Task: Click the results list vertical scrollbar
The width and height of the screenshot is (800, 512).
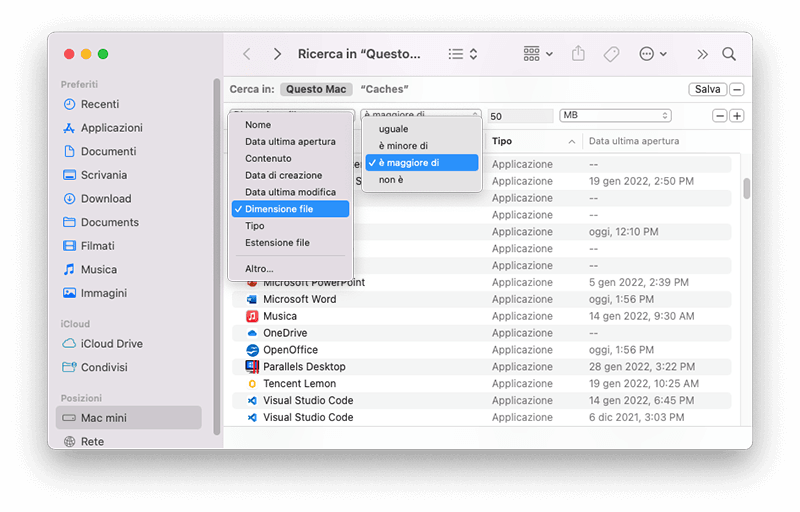Action: pyautogui.click(x=746, y=188)
